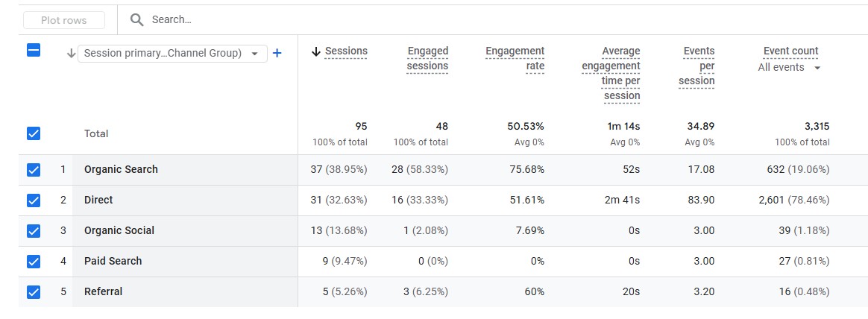
Task: Uncheck the Organic Search row checkbox
Action: [34, 170]
